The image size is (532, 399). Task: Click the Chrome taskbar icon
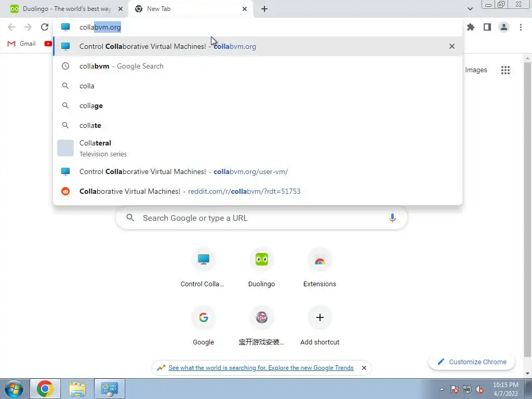[45, 389]
